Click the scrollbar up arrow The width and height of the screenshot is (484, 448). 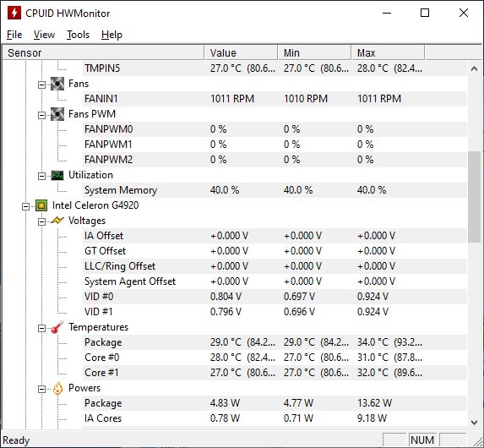(474, 69)
